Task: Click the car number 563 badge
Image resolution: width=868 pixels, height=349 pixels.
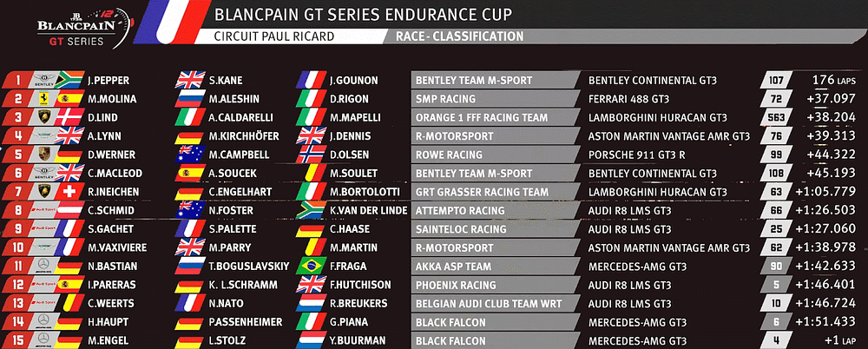Action: 776,117
